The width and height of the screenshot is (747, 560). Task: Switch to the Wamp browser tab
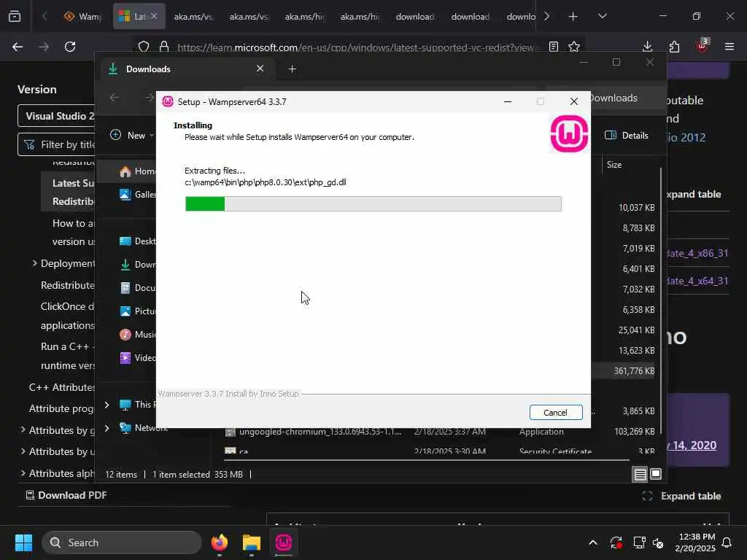pyautogui.click(x=83, y=17)
